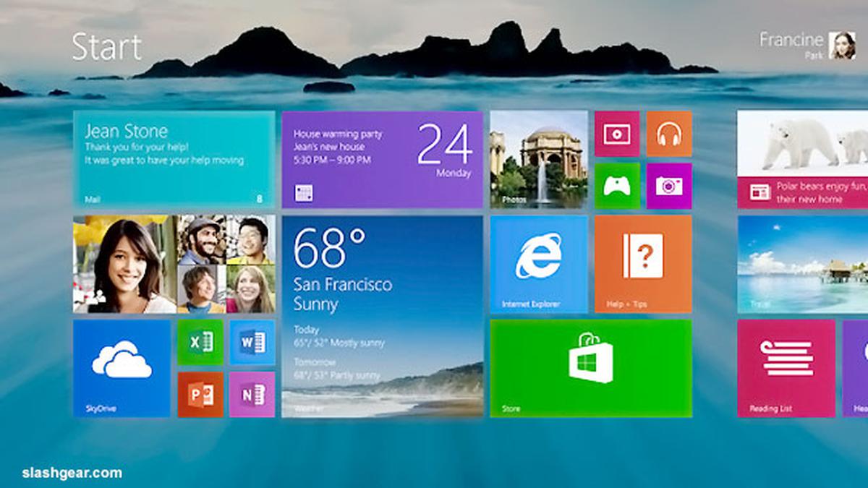Image resolution: width=868 pixels, height=488 pixels.
Task: Open the Xbox Games tile
Action: 617,186
